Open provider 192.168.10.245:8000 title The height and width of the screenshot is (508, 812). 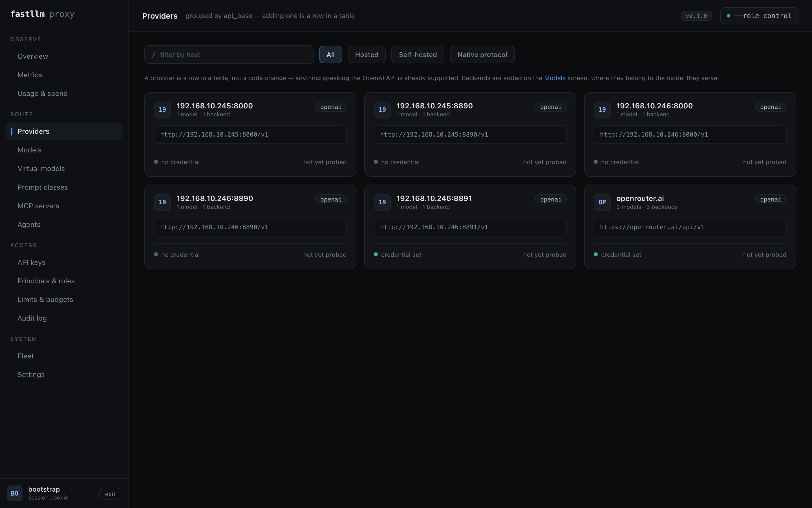(x=215, y=106)
